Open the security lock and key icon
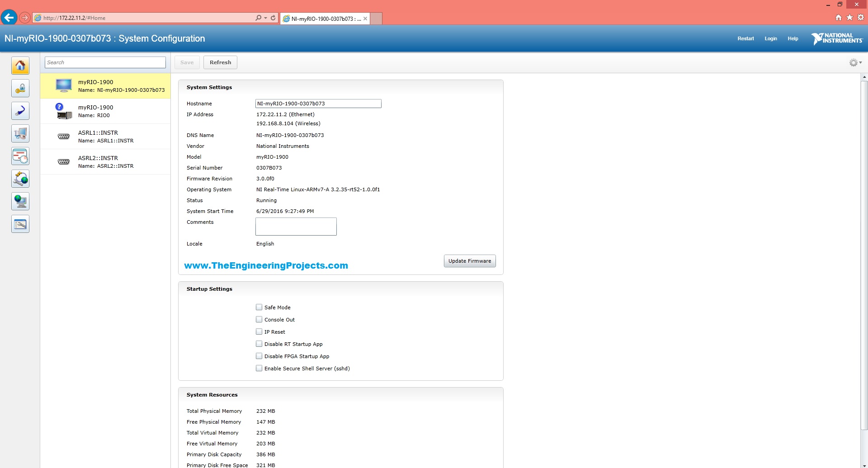The height and width of the screenshot is (468, 868). tap(20, 89)
